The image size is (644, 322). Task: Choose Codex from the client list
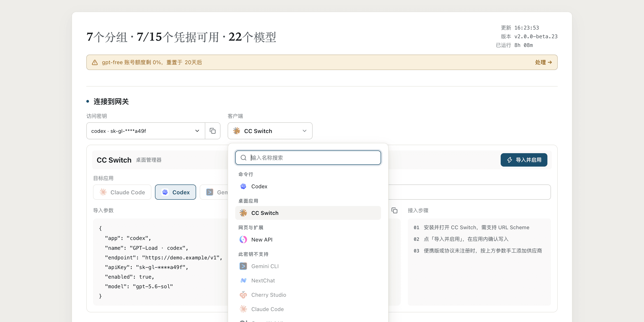click(x=308, y=186)
